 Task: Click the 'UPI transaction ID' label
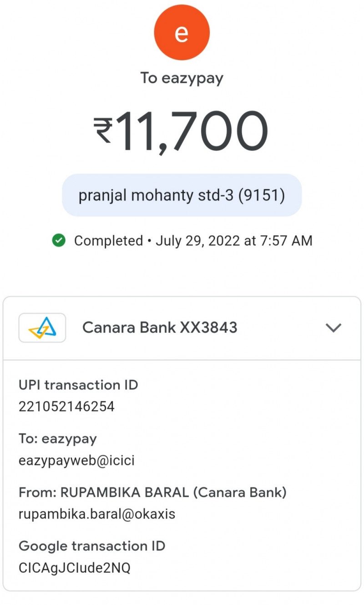[78, 385]
